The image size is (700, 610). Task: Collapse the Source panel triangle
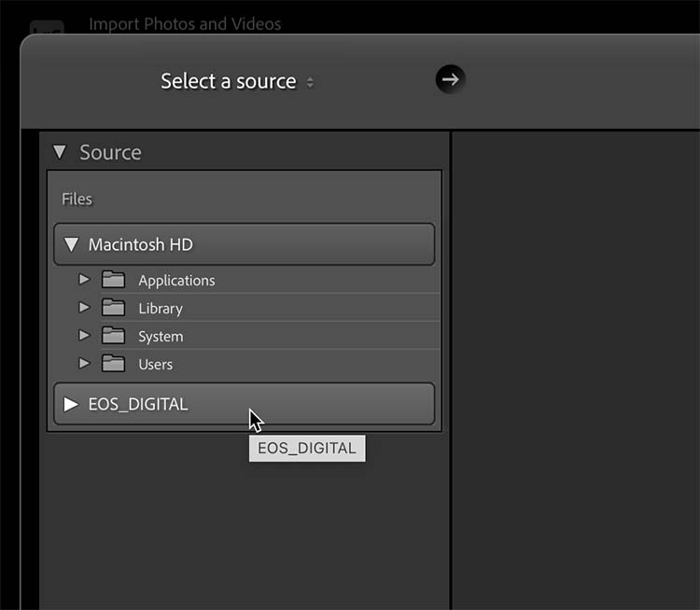coord(60,152)
